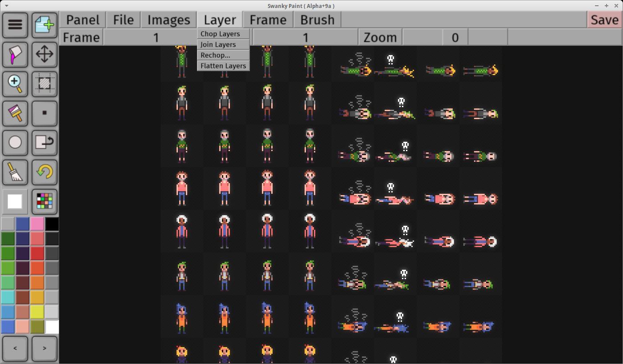The width and height of the screenshot is (623, 364).
Task: Select the paint bucket fill tool
Action: pos(15,54)
